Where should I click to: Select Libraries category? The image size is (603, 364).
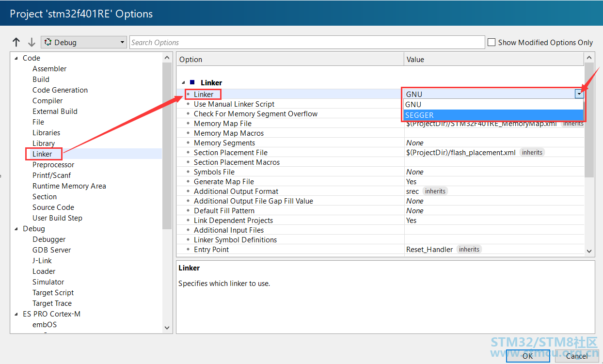46,133
